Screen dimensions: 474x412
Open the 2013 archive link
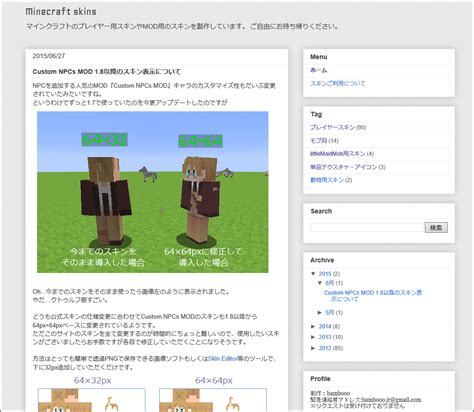325,337
